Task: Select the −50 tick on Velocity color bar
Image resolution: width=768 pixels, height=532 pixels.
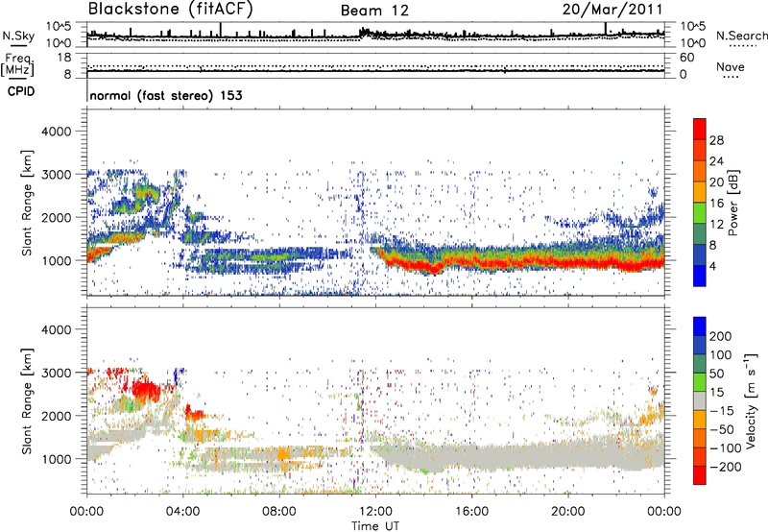Action: (722, 429)
